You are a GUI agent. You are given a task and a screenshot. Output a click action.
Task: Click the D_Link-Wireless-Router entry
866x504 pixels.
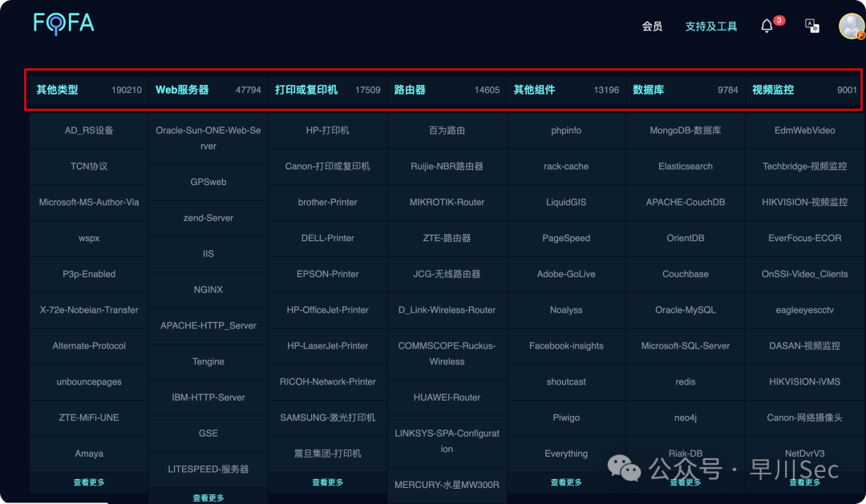pyautogui.click(x=447, y=309)
